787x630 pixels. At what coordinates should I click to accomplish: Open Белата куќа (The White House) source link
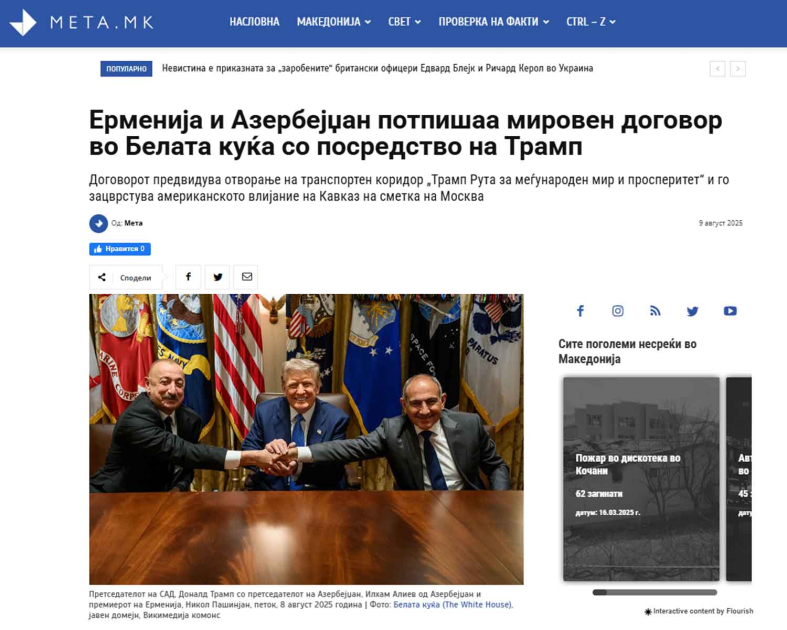pos(453,605)
